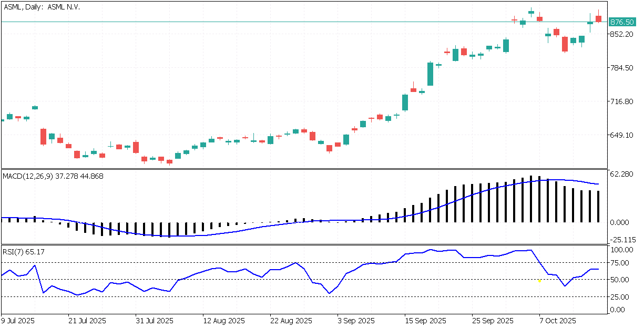The image size is (644, 328).
Task: Click the -25.115 MACD scale value
Action: pos(621,240)
